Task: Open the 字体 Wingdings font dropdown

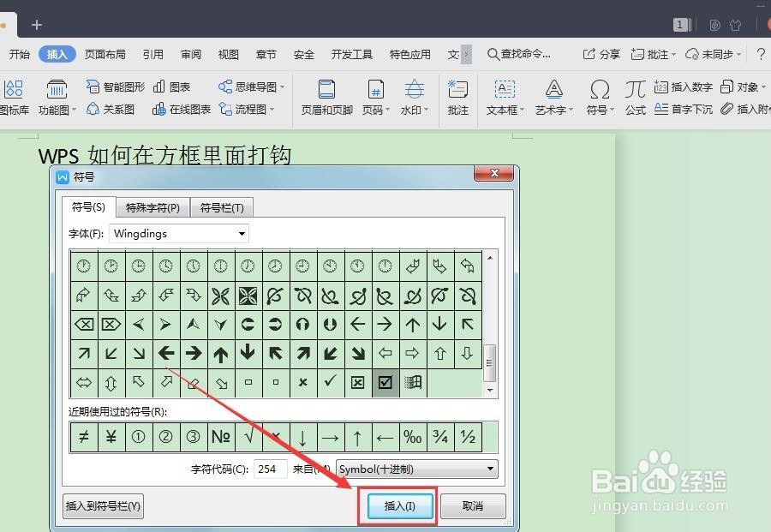Action: (179, 234)
